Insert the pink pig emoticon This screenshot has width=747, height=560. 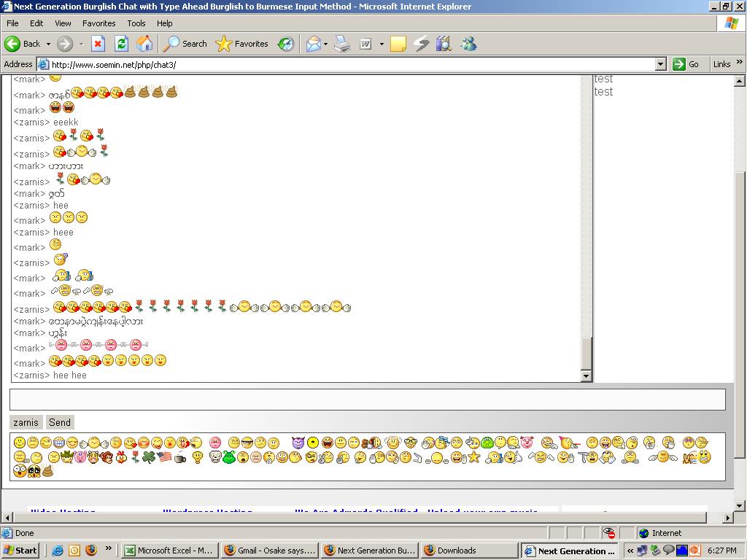tap(80, 457)
